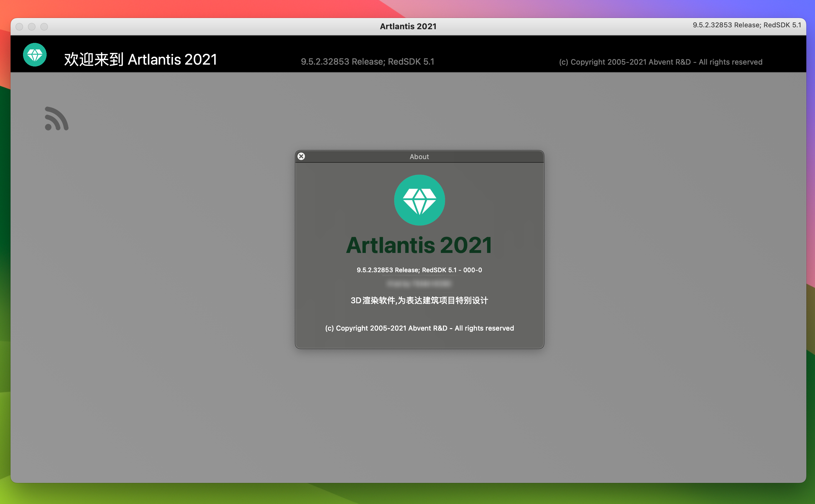Minimize the Artlantis 2021 window
Viewport: 815px width, 504px height.
pyautogui.click(x=32, y=27)
